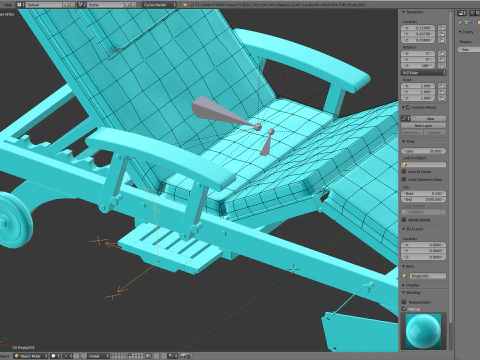Viewport: 480px width, 360px height.
Task: Lock the Scale Y axis
Action: (442, 92)
